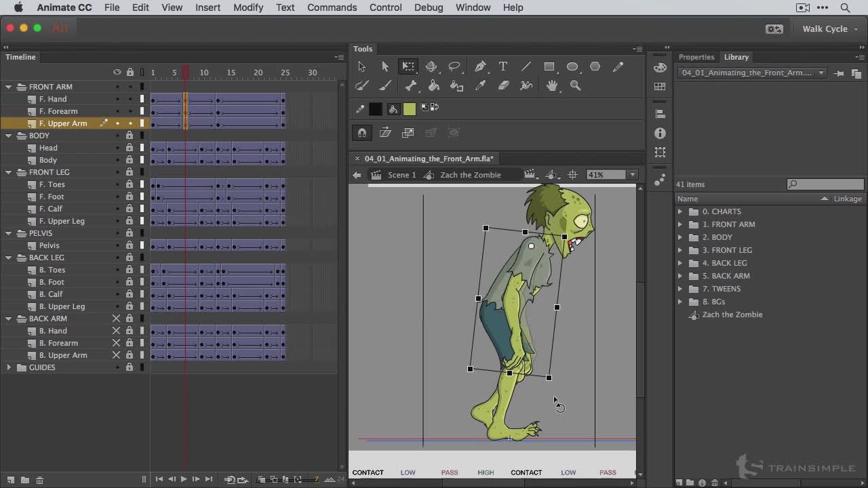Select the 04_01_Animating_the_Front_Arm.fla document tab

[429, 159]
